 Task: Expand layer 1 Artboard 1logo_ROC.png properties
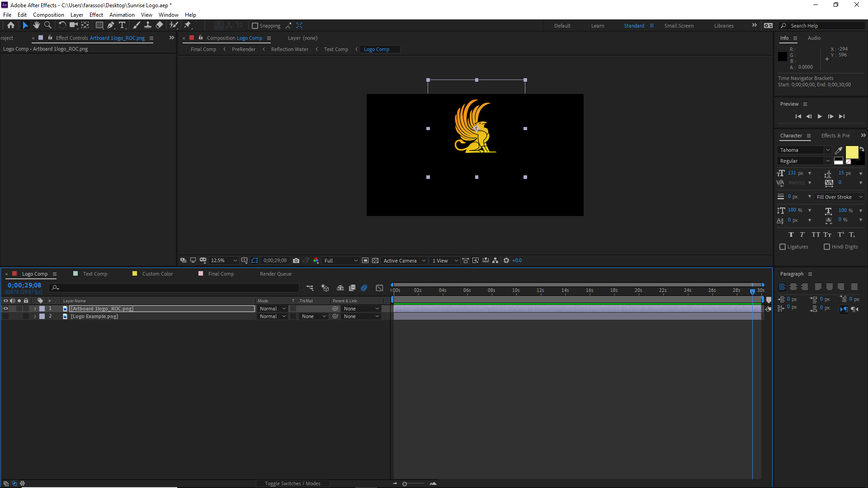(x=34, y=309)
